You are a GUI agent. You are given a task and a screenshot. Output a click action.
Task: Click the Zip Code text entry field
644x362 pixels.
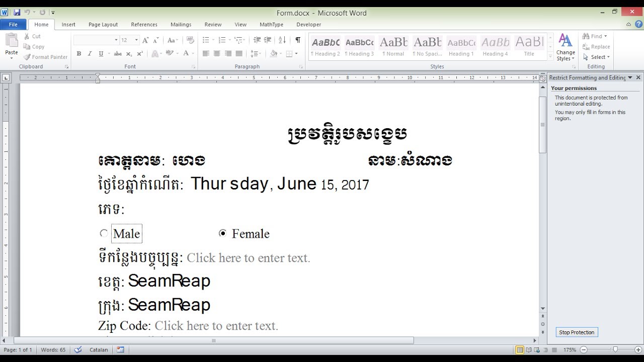point(216,326)
